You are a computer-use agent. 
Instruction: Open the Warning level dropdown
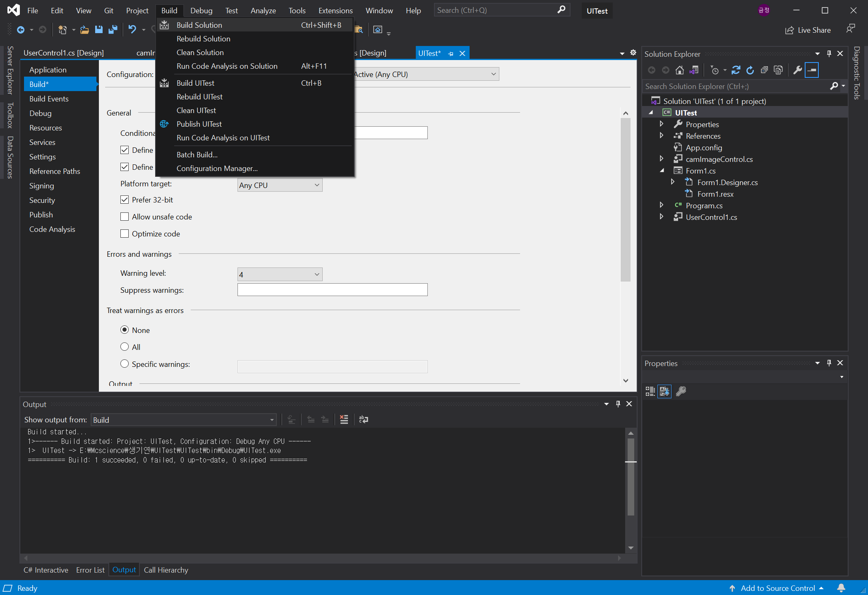click(280, 274)
